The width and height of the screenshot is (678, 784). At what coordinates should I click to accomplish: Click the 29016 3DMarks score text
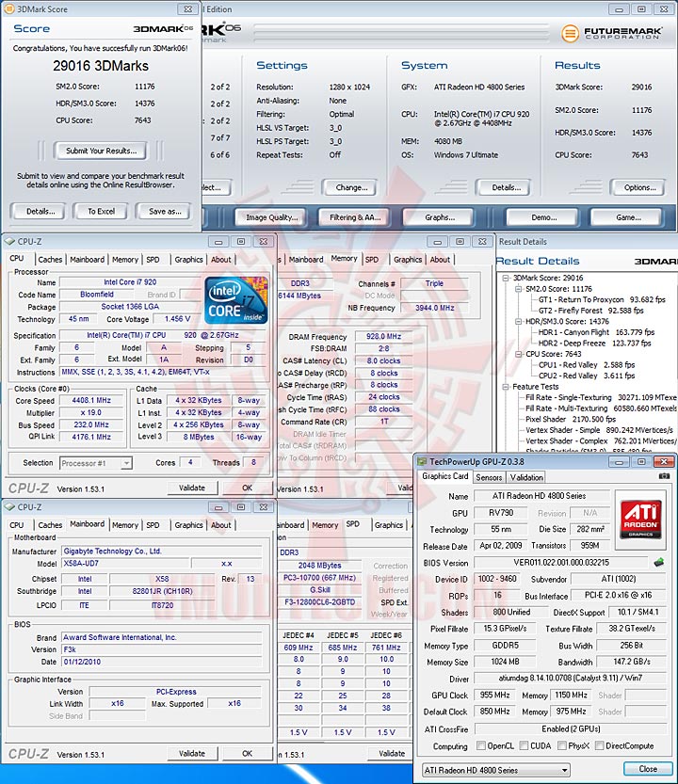101,66
